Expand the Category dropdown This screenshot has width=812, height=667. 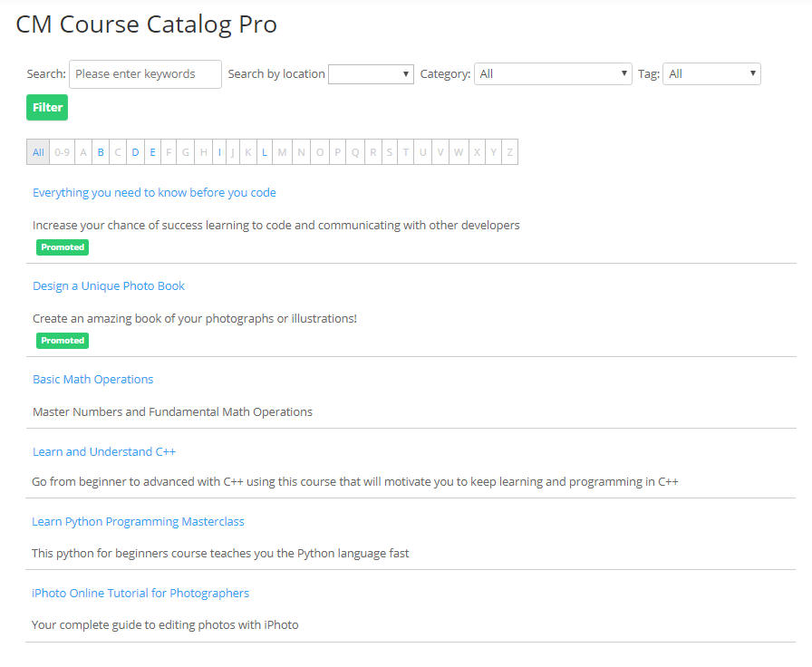tap(552, 74)
